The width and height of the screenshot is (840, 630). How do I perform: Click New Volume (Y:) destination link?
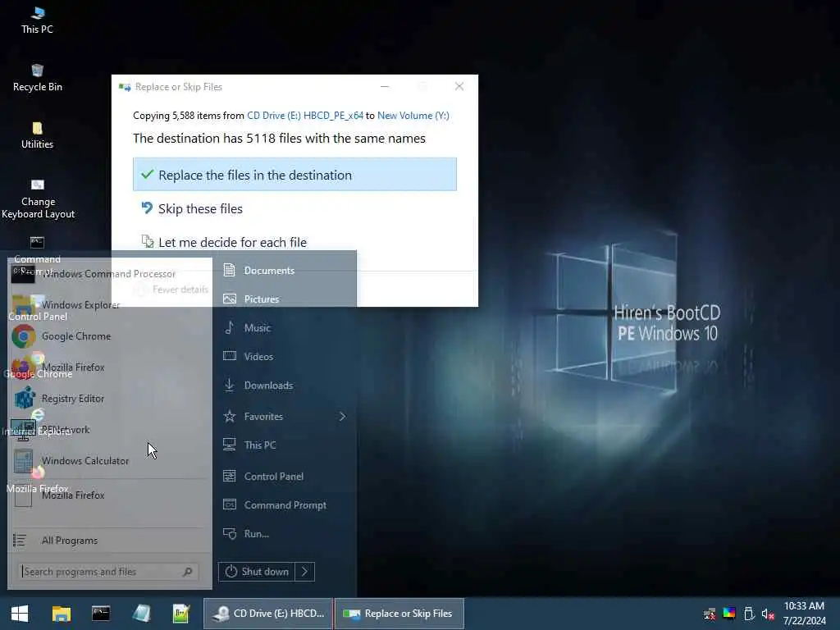[x=413, y=116]
